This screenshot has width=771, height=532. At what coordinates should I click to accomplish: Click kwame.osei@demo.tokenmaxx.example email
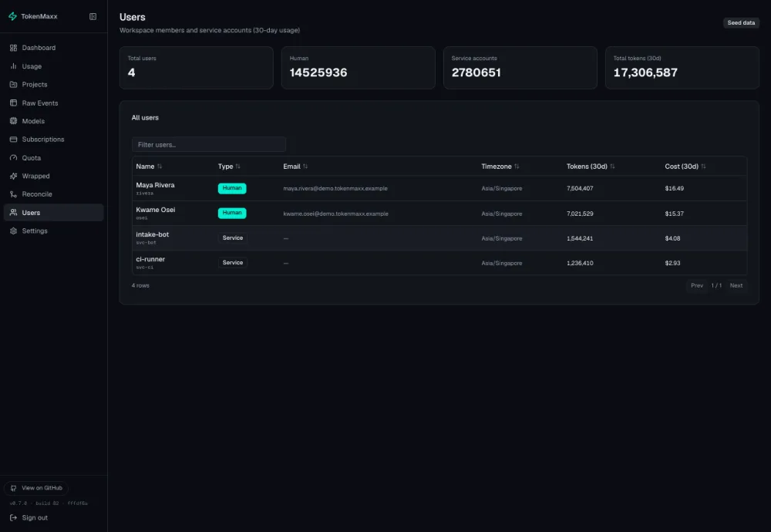click(x=336, y=214)
